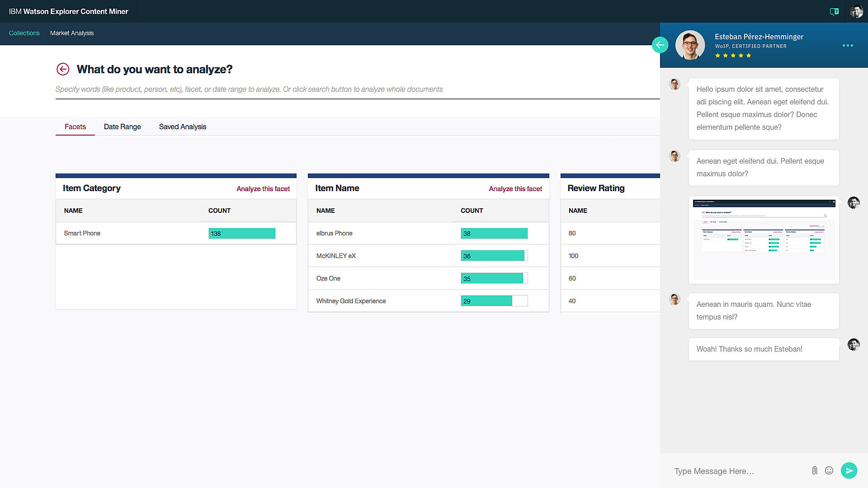Select the 'elbrus Phone' row
The height and width of the screenshot is (488, 868).
click(x=428, y=233)
